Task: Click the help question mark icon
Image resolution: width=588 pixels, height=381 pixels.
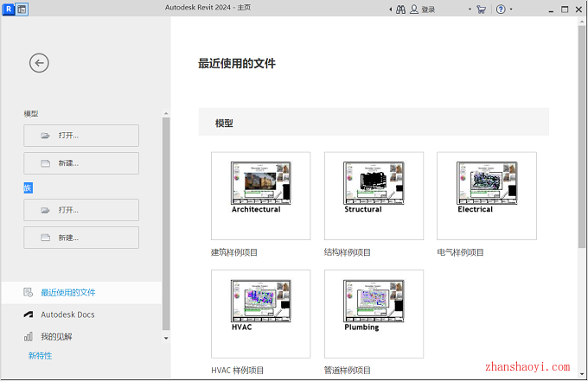Action: click(x=501, y=10)
